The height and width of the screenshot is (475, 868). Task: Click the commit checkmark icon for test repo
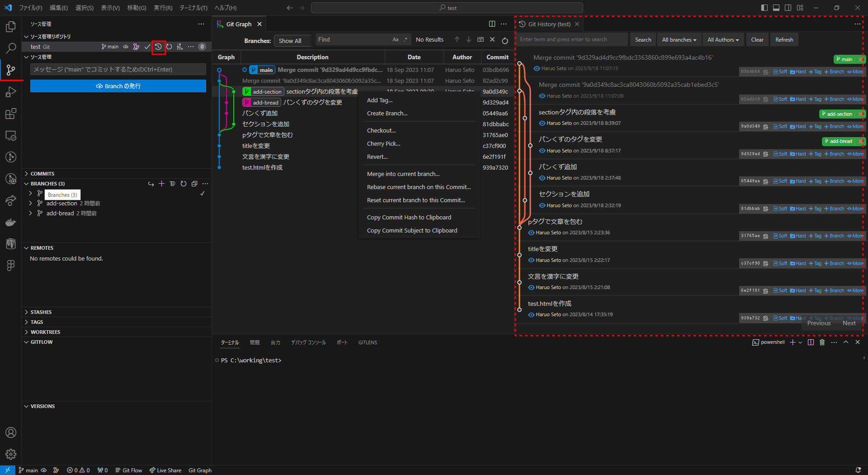(147, 47)
